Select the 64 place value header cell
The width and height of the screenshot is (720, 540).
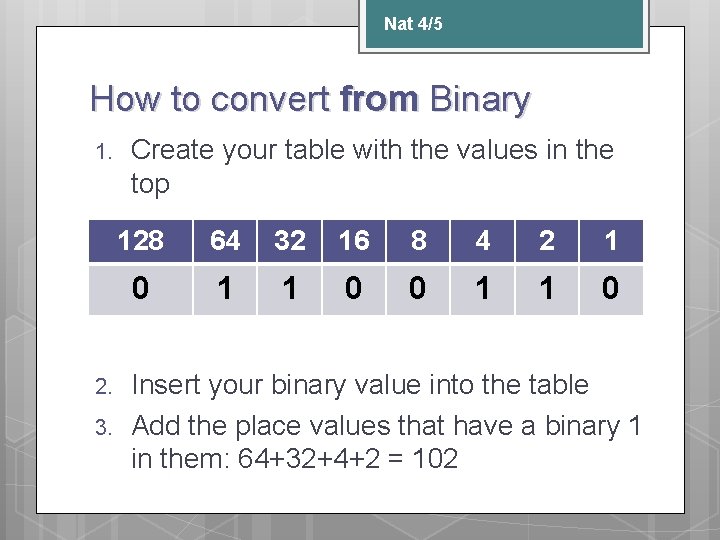click(x=225, y=241)
